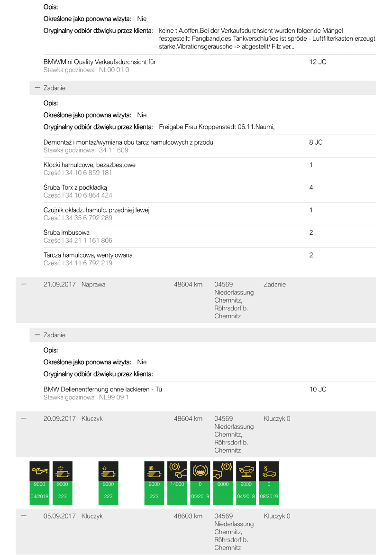Select Klocki hamulcowe, bezazbestowe part row
Viewport: 392px width, 555px height.
pos(210,169)
